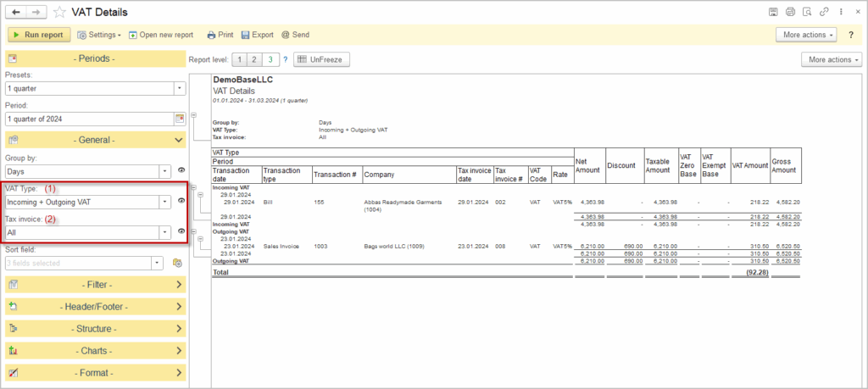Click the Sort field settings icon
This screenshot has height=389, width=868.
(178, 263)
